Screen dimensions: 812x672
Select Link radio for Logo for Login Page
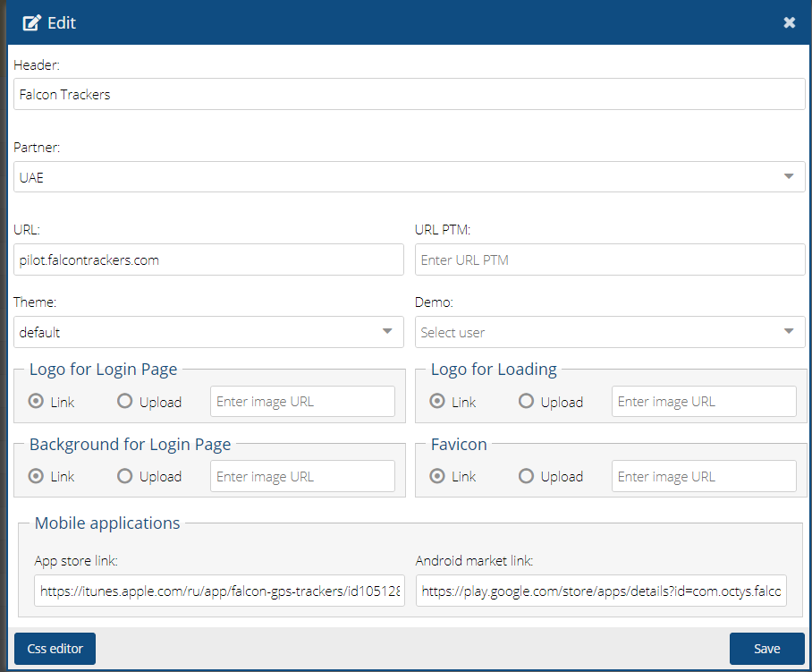coord(36,402)
